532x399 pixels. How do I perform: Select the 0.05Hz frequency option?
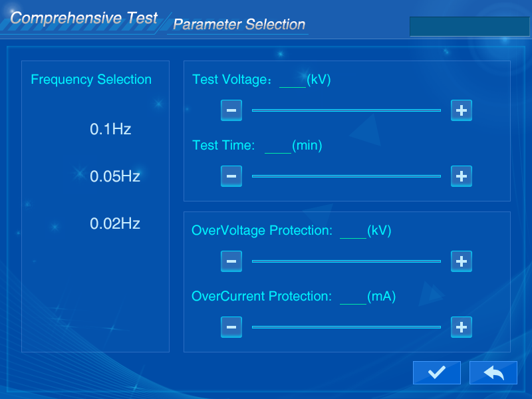pos(115,176)
